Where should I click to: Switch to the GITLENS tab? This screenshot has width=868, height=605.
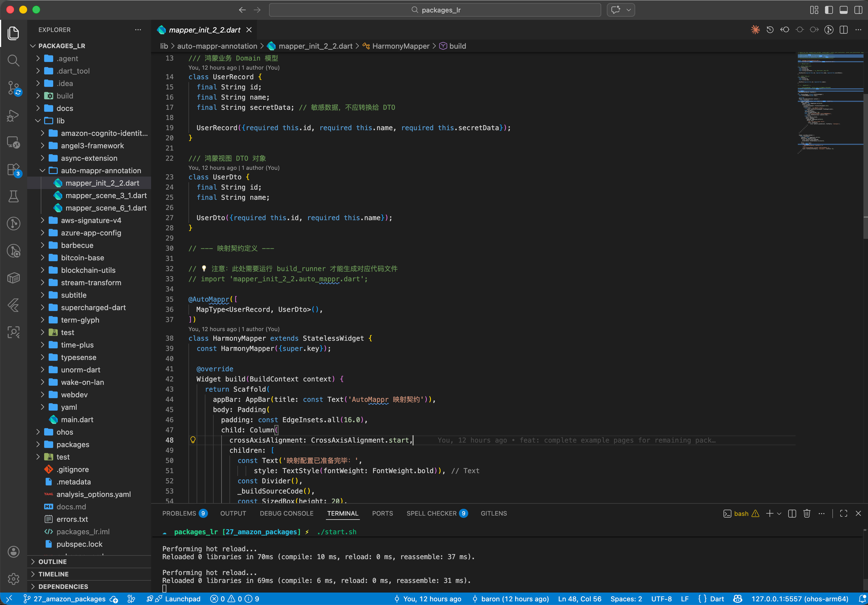493,513
